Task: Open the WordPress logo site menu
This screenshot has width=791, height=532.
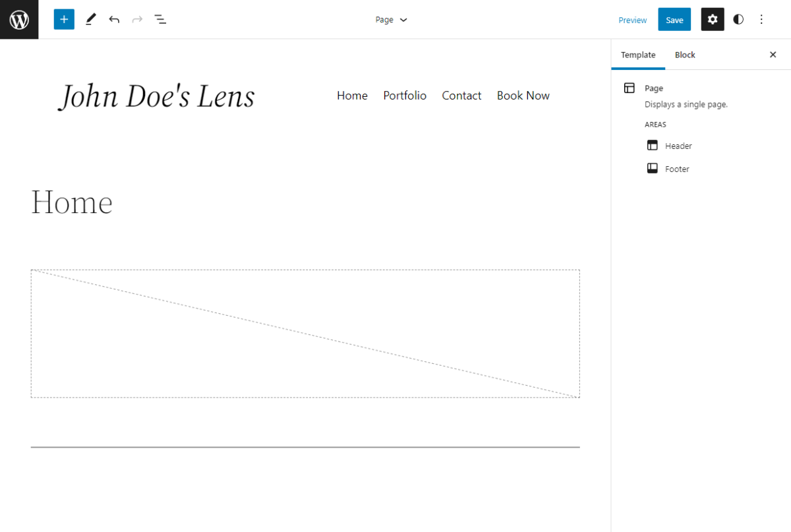Action: pos(19,20)
